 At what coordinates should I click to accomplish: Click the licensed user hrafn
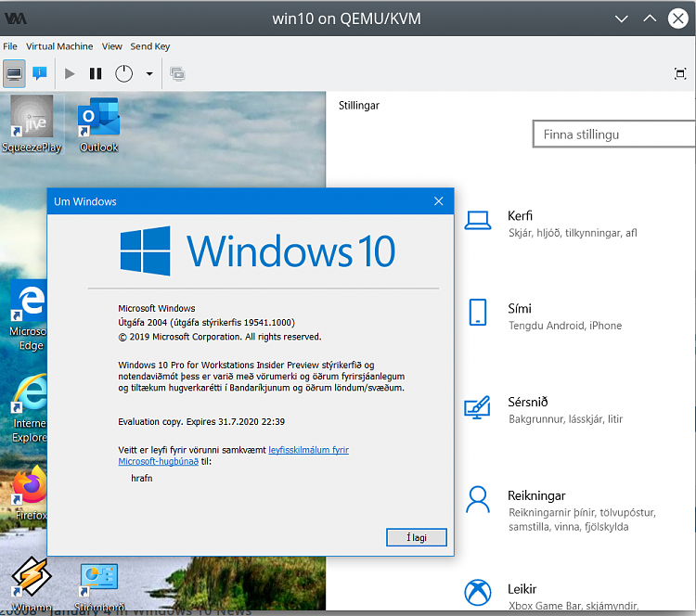pyautogui.click(x=142, y=479)
